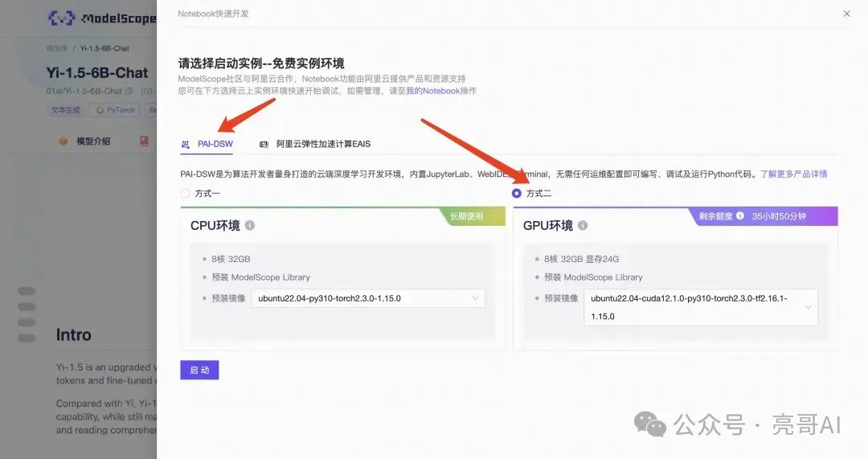This screenshot has width=868, height=459.
Task: Close the Notebook快速开发 dialog
Action: pyautogui.click(x=846, y=14)
